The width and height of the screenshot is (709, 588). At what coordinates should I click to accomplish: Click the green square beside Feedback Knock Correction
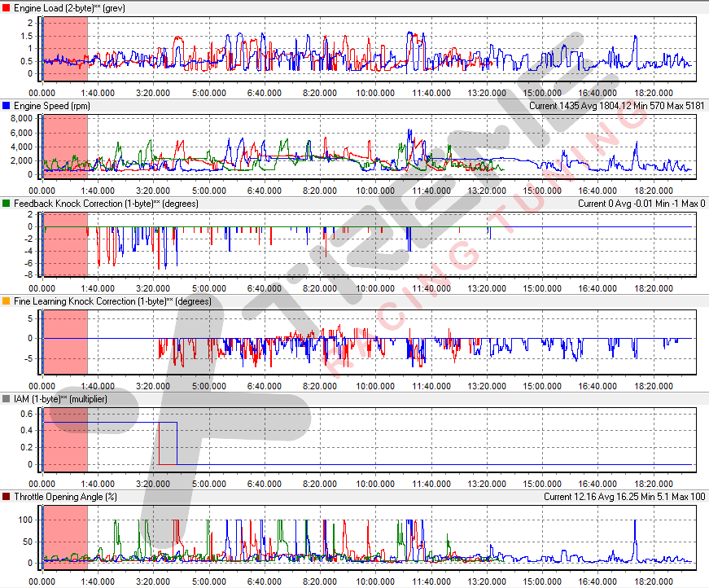click(7, 204)
